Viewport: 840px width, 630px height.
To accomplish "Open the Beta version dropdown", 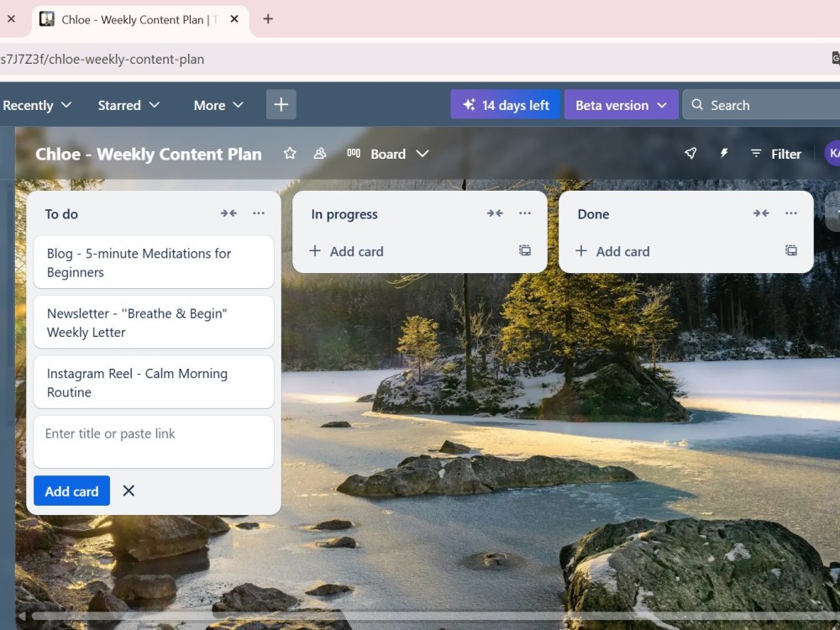I will (621, 105).
